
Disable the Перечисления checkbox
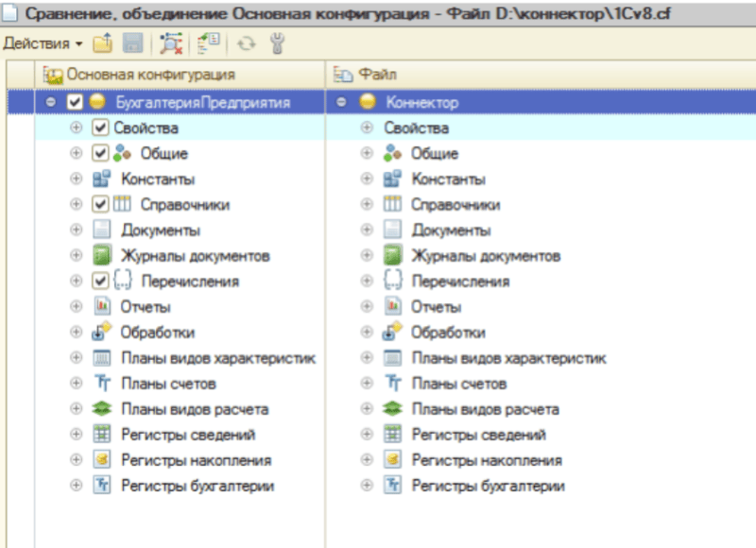(x=100, y=282)
